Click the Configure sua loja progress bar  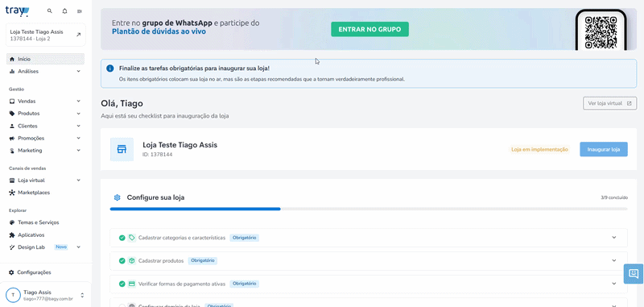[369, 210]
